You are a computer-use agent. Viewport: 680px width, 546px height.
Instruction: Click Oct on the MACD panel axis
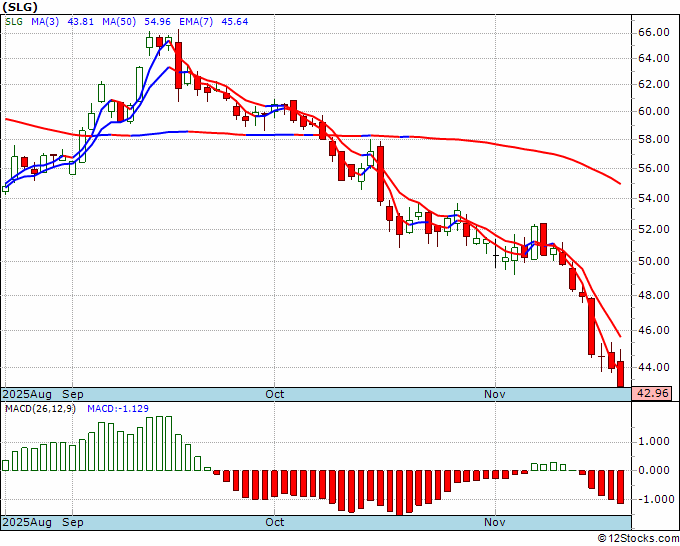pos(275,522)
